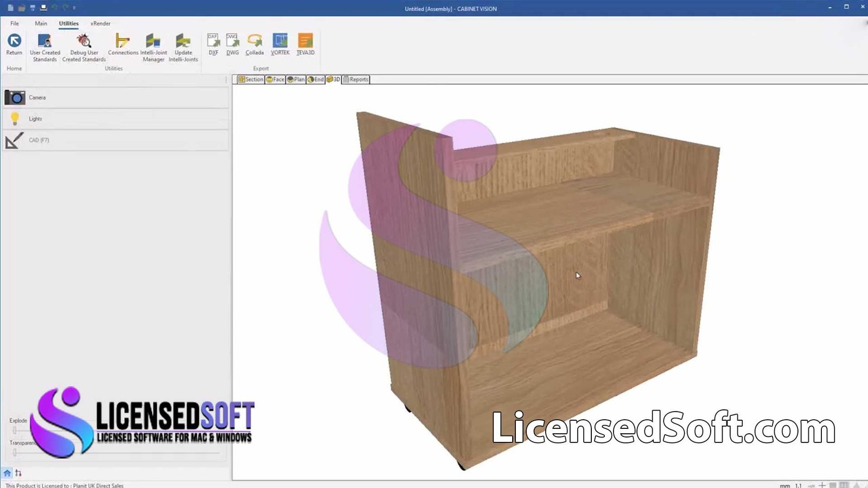868x488 pixels.
Task: Open the Camera panel
Action: click(116, 98)
